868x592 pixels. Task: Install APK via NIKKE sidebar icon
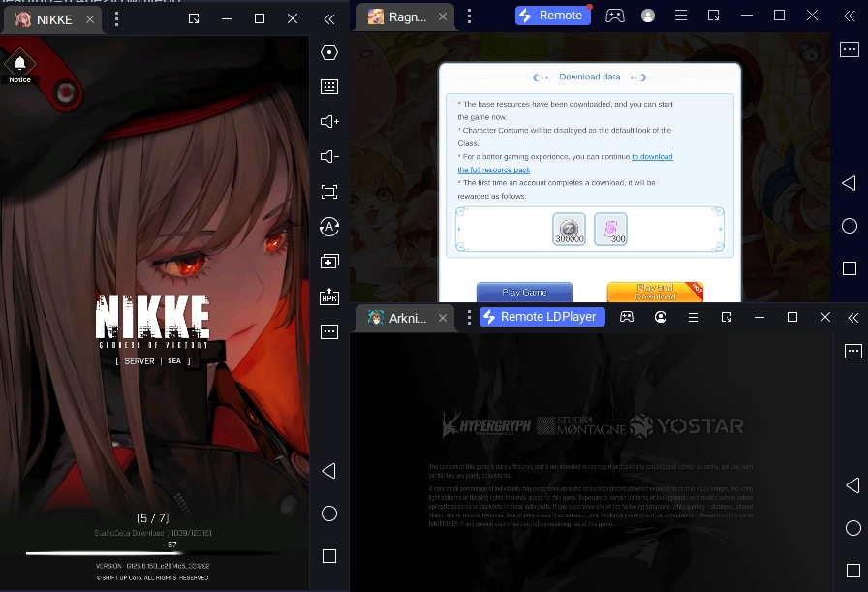[x=329, y=296]
